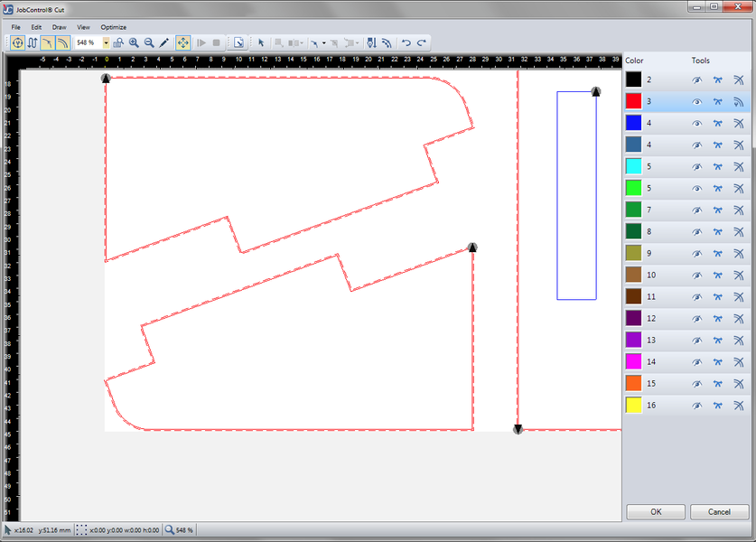The width and height of the screenshot is (756, 542).
Task: Click the redo arrow in toolbar
Action: (421, 42)
